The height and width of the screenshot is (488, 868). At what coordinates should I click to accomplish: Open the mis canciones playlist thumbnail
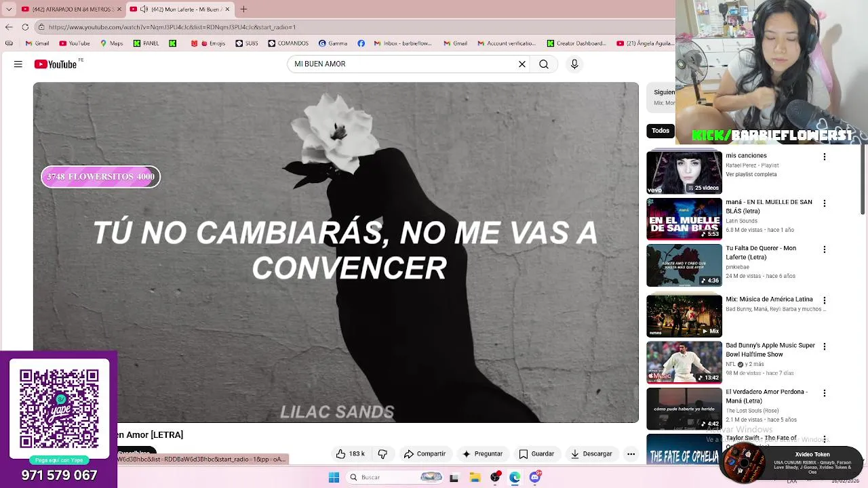(x=684, y=172)
